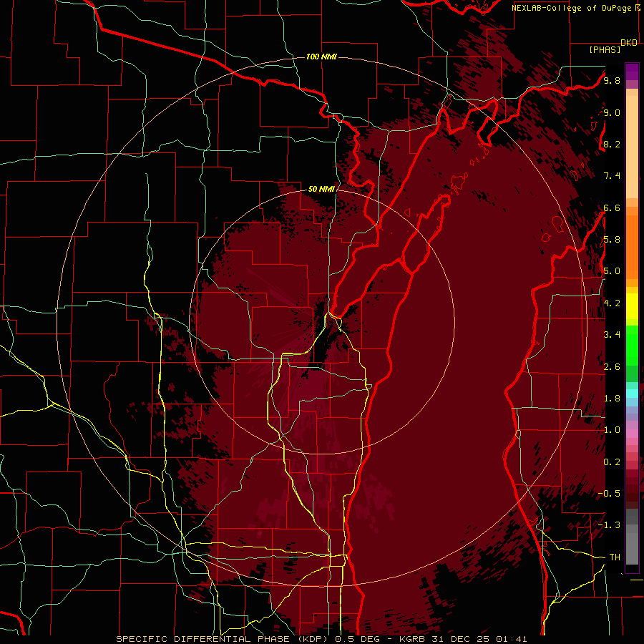Click the NEXLAB-College of DuPage credit text
Image resolution: width=644 pixels, height=644 pixels.
tap(573, 8)
